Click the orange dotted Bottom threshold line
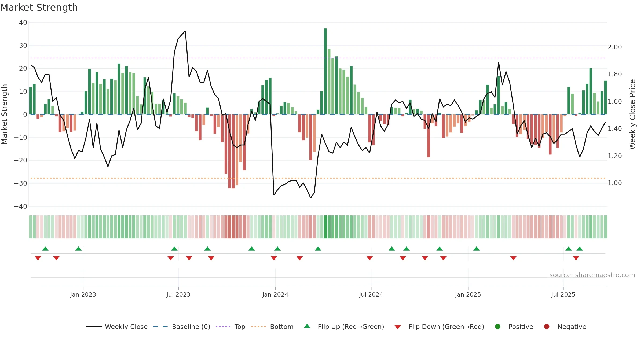The width and height of the screenshot is (644, 362). (318, 178)
